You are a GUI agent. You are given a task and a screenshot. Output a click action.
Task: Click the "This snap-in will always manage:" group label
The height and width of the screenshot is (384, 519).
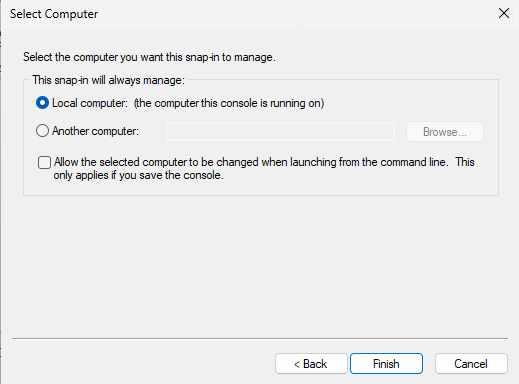pyautogui.click(x=108, y=80)
